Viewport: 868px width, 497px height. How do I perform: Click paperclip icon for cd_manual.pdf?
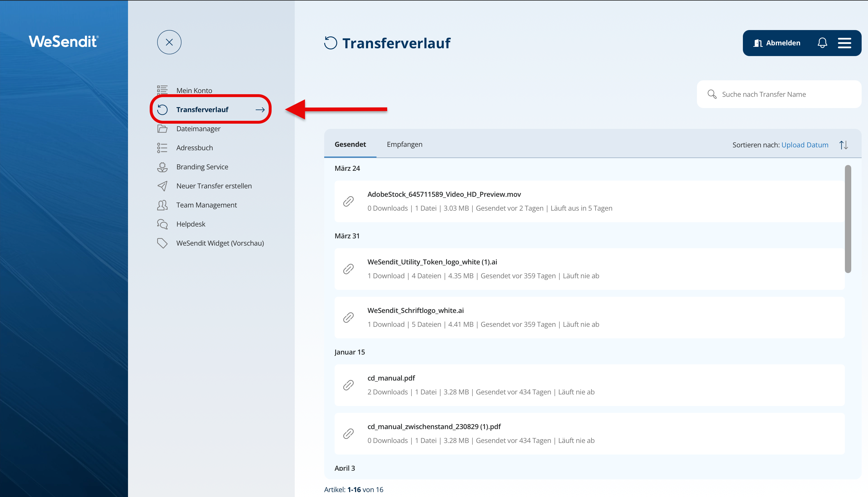[x=348, y=385]
